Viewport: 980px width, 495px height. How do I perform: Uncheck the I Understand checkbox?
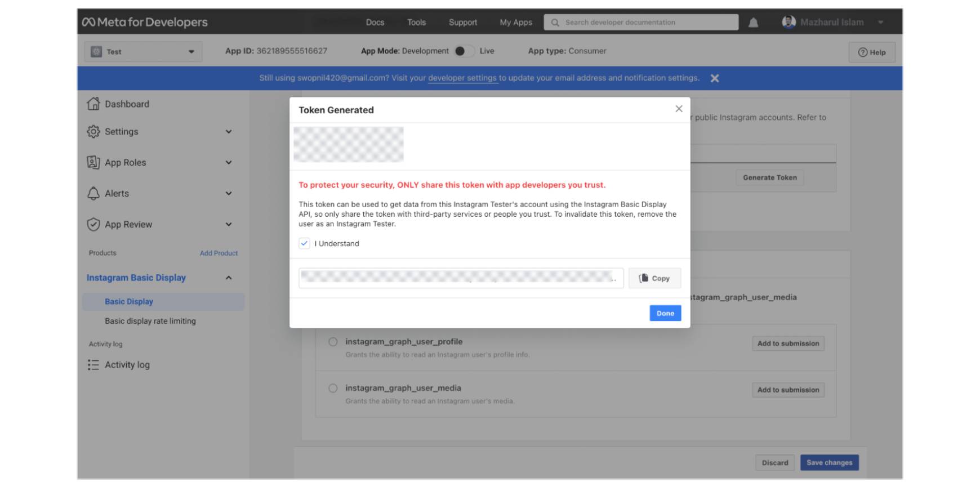[304, 243]
